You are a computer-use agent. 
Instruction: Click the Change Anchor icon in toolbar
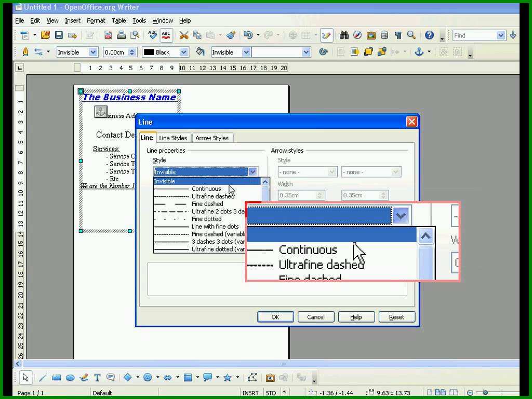coord(419,52)
